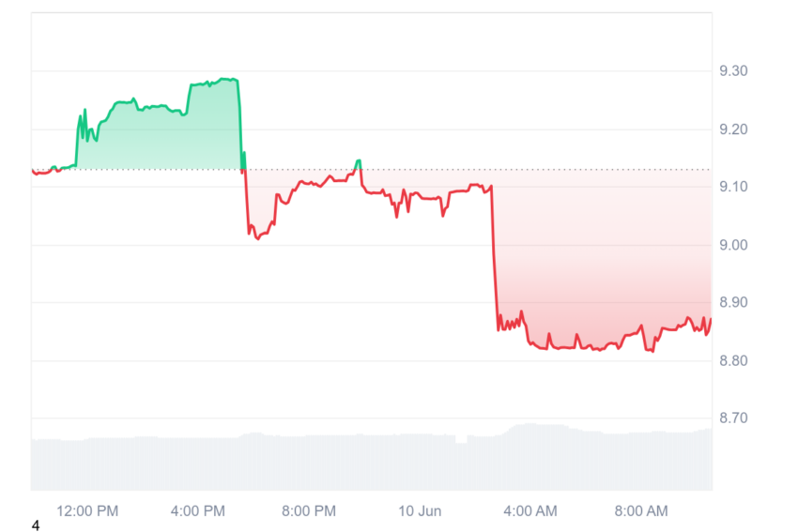Screen dimensions: 798x532
Task: Click the 9.20 price axis label
Action: [733, 129]
